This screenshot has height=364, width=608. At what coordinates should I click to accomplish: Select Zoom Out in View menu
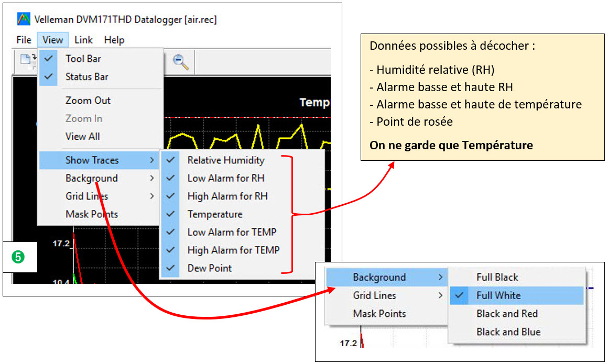click(x=88, y=100)
